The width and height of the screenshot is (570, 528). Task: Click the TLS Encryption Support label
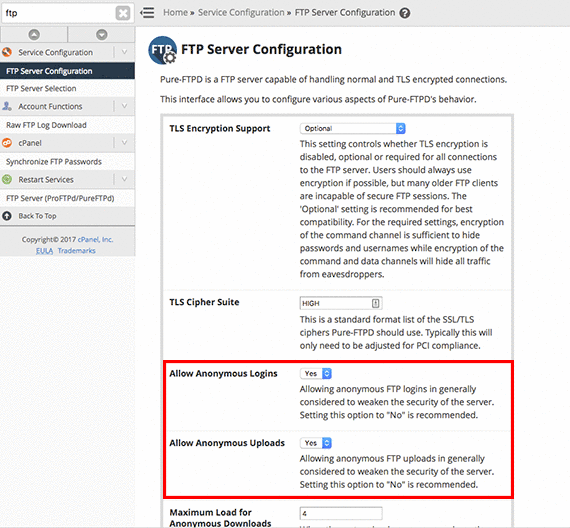pyautogui.click(x=220, y=129)
